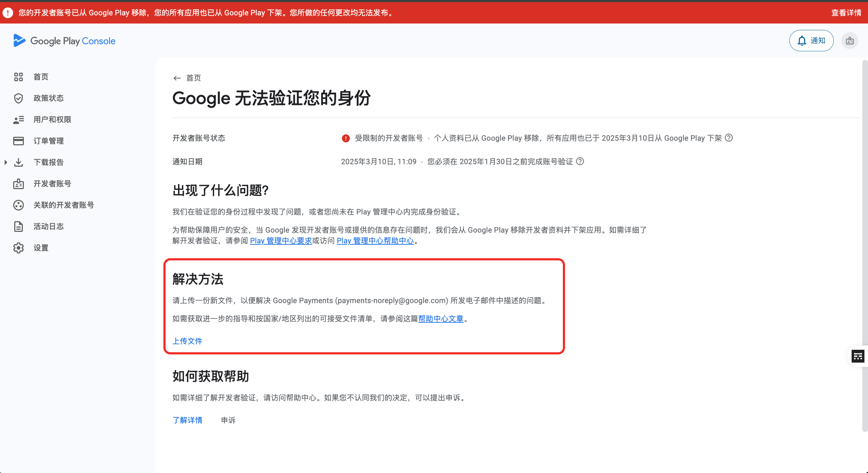Image resolution: width=868 pixels, height=473 pixels.
Task: Expand the 下载报告 sidebar section
Action: coord(6,162)
